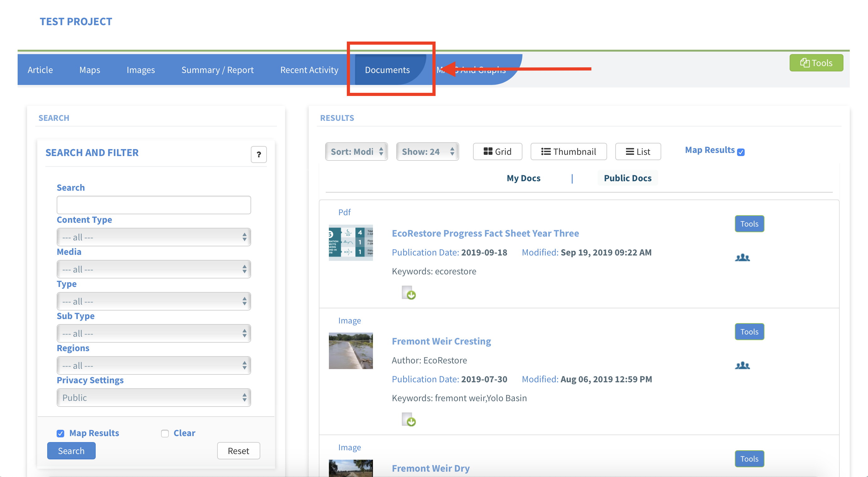Click the TEST PROJECT title link
The height and width of the screenshot is (477, 868).
pyautogui.click(x=76, y=22)
